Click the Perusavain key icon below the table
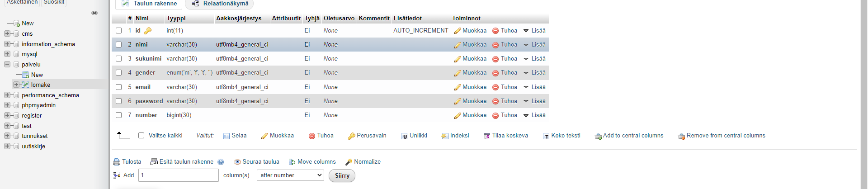 (351, 136)
